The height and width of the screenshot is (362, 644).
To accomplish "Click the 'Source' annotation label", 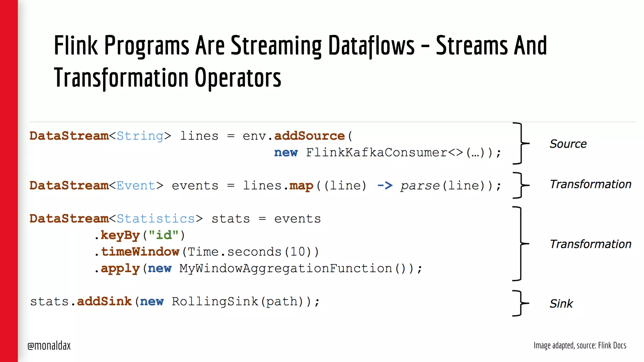I will tap(568, 144).
